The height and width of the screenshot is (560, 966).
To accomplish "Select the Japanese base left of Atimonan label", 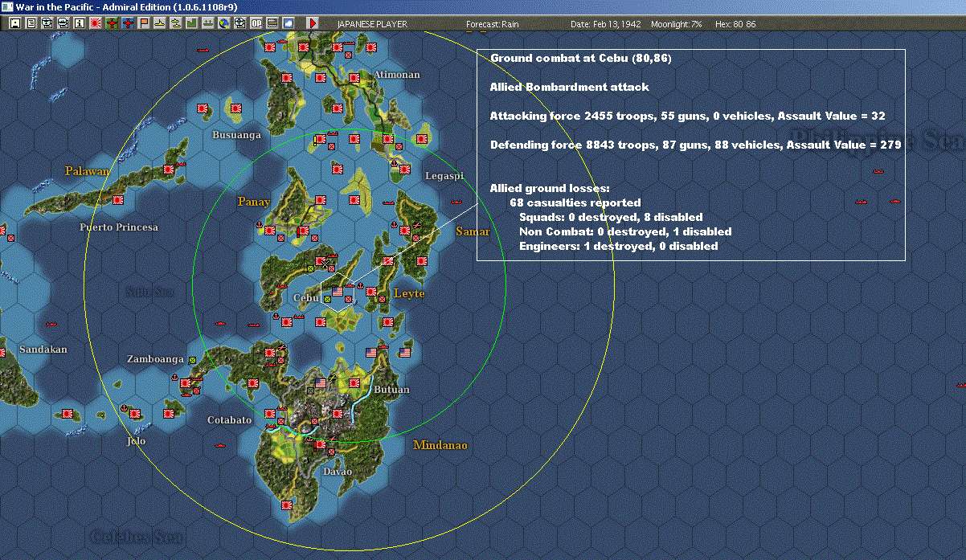I will click(354, 78).
